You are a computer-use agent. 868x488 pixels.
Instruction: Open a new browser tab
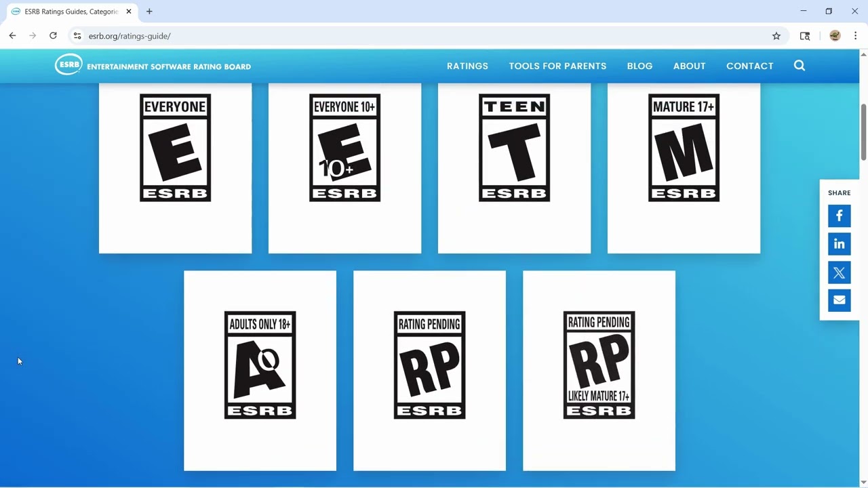pyautogui.click(x=149, y=12)
